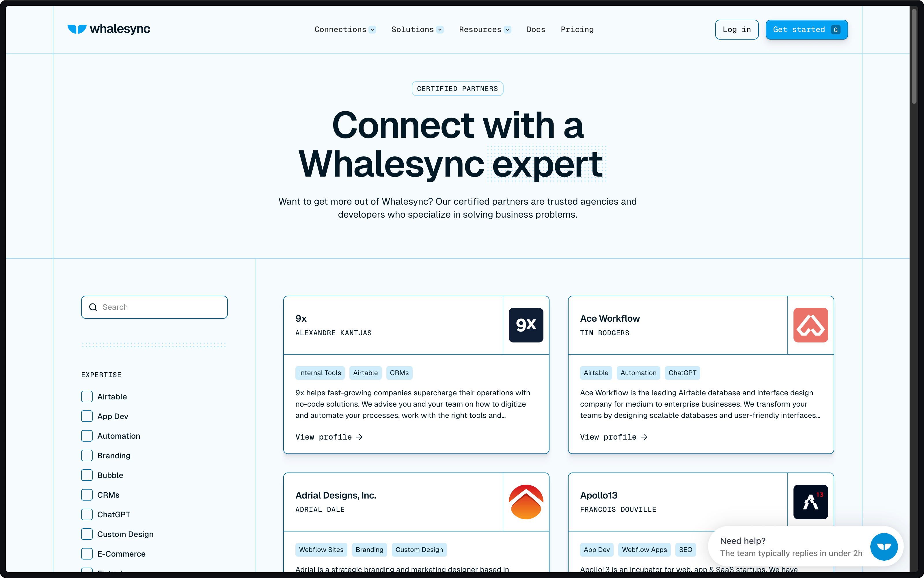Image resolution: width=924 pixels, height=578 pixels.
Task: Open the Connections menu
Action: [345, 29]
